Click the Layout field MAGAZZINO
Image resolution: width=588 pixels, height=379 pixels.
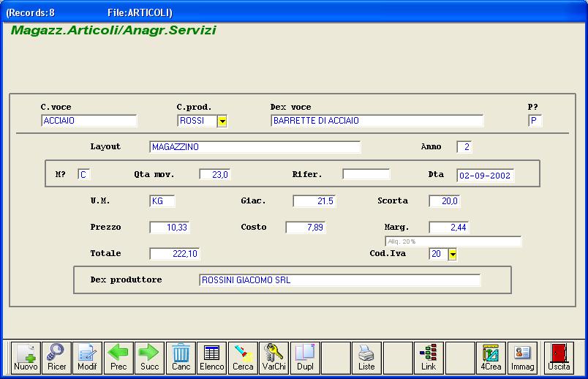pyautogui.click(x=255, y=147)
